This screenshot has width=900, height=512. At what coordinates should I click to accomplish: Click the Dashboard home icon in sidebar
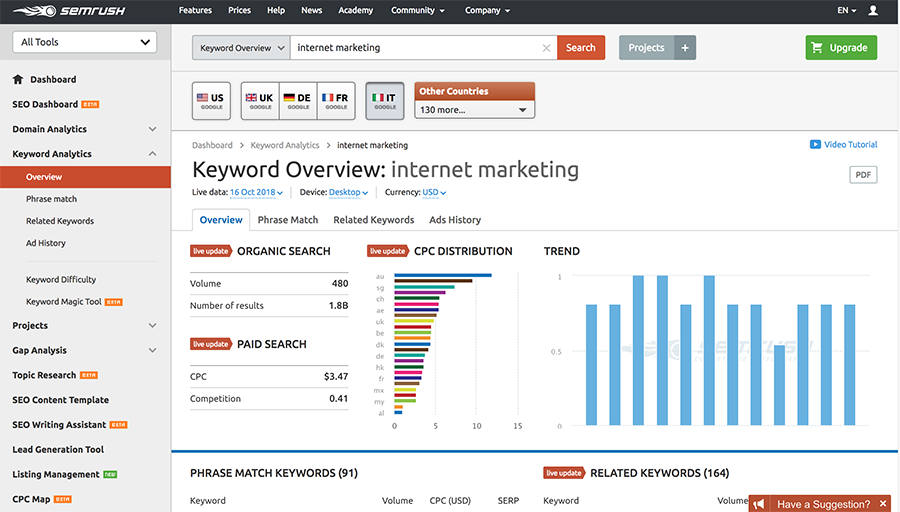point(18,80)
